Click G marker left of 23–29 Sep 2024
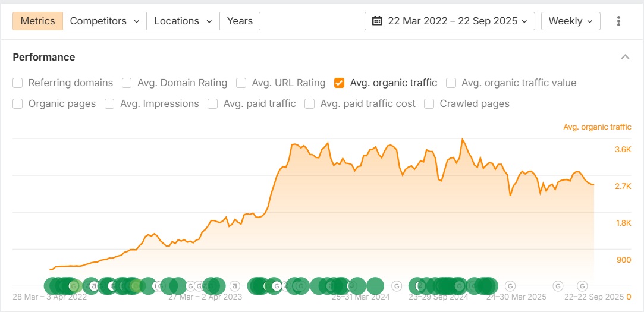644x312 pixels. click(397, 286)
